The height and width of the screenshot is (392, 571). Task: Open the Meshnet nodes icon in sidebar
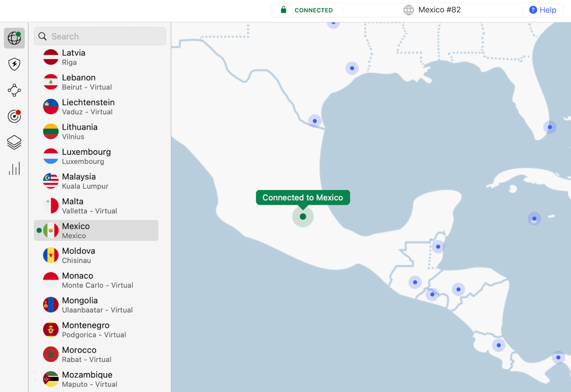coord(14,90)
